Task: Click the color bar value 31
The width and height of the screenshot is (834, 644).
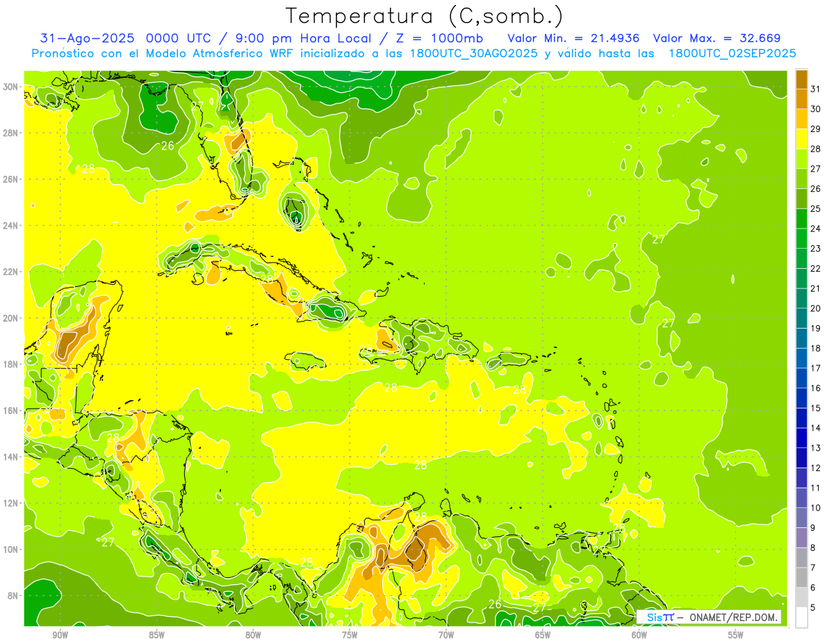Action: 816,89
